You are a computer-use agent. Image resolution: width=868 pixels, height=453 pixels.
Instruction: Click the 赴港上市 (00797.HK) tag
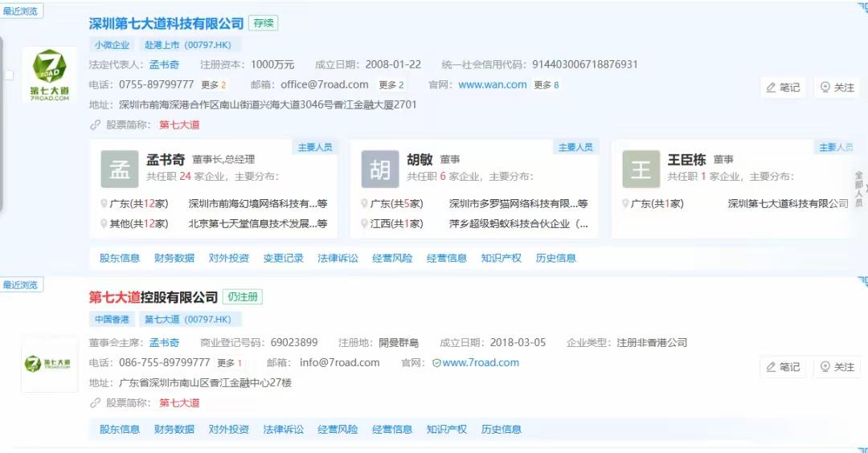[x=187, y=45]
